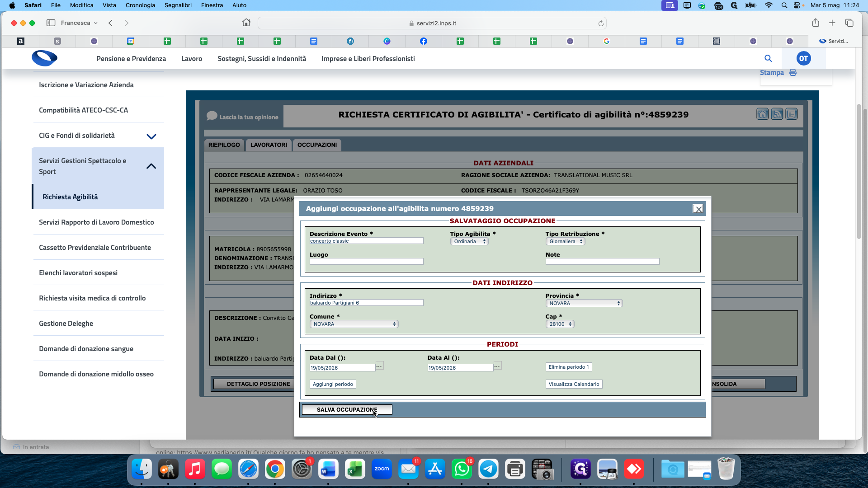Click the SALVA OCCUPAZIONE button

click(x=347, y=410)
